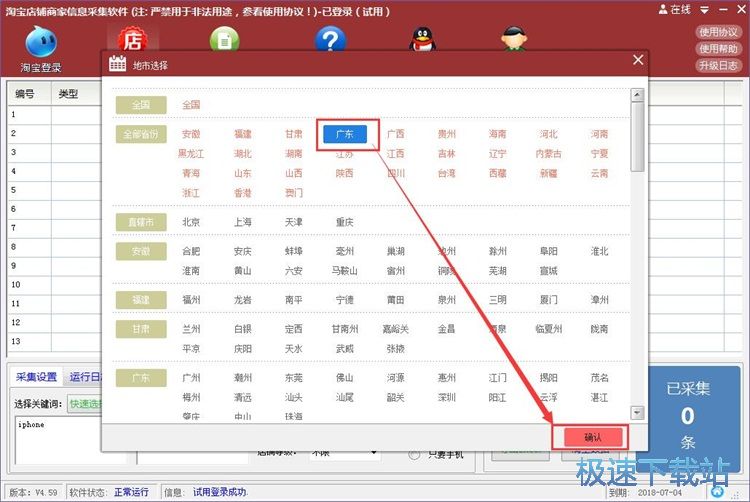Select 河南 province
750x502 pixels.
[x=599, y=134]
